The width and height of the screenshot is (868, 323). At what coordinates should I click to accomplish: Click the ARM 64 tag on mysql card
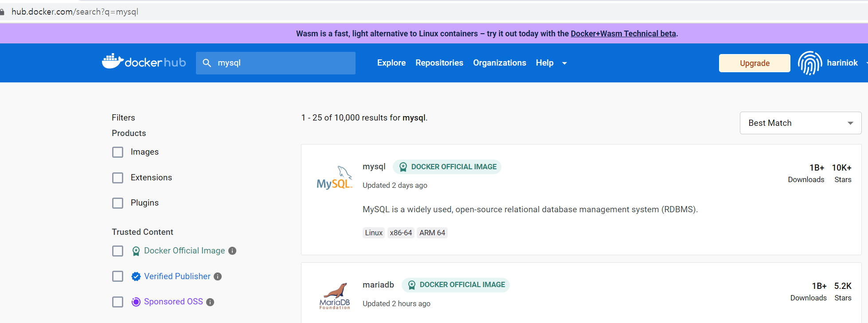[x=432, y=233]
